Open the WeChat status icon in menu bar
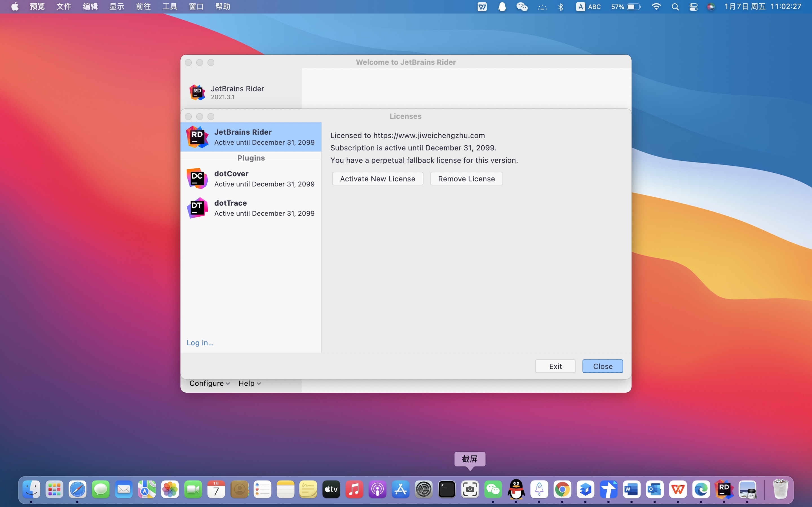Image resolution: width=812 pixels, height=507 pixels. tap(522, 7)
